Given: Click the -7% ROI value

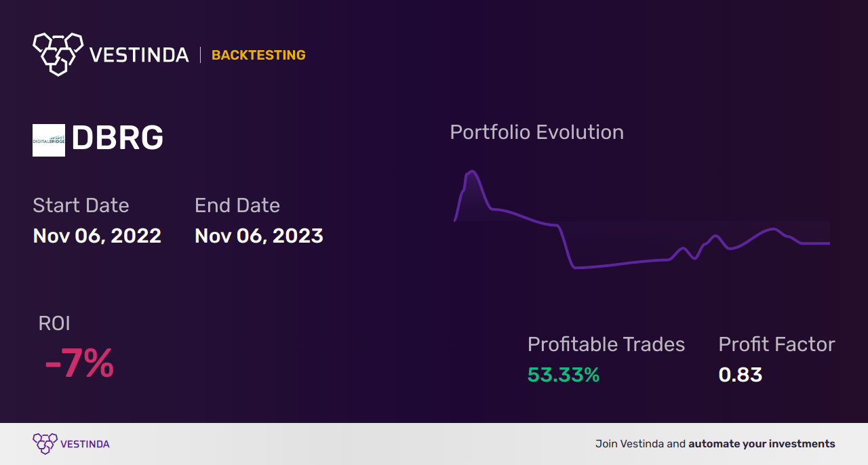Looking at the screenshot, I should (x=79, y=363).
